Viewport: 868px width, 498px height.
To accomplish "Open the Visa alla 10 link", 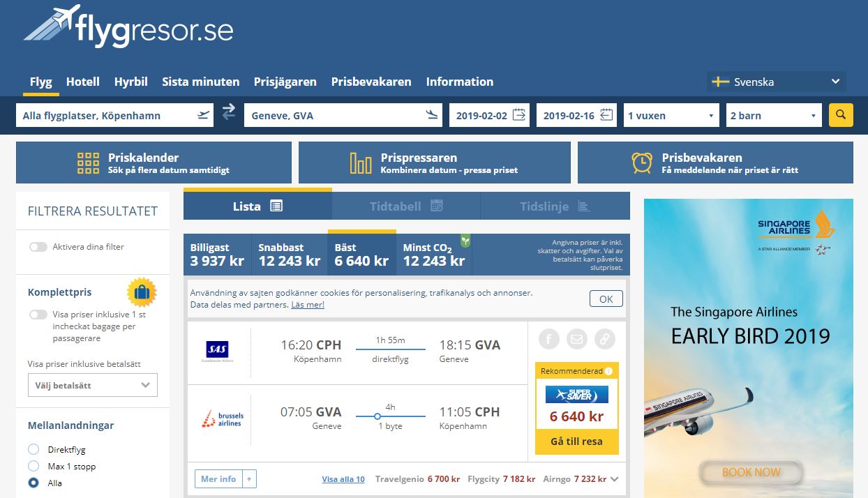I will click(343, 479).
